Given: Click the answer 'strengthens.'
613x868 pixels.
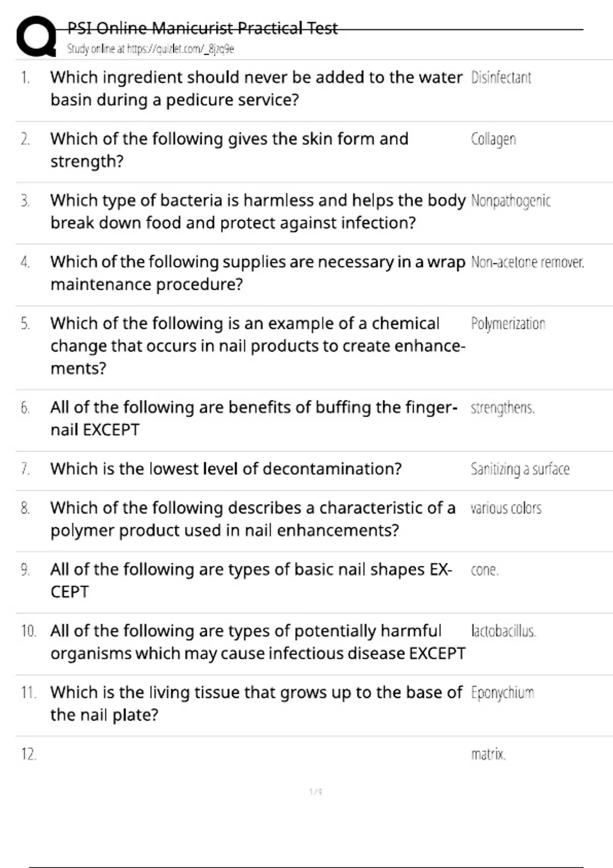Looking at the screenshot, I should click(503, 408).
